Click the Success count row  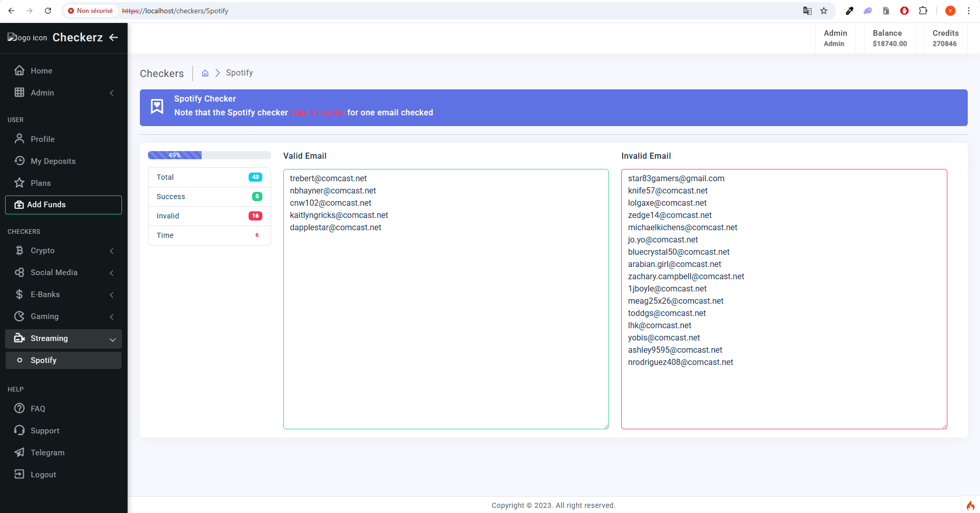(x=209, y=197)
